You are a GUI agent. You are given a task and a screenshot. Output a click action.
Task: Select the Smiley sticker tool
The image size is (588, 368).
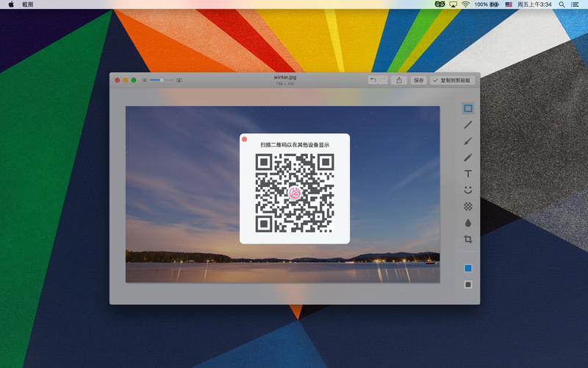pos(467,190)
